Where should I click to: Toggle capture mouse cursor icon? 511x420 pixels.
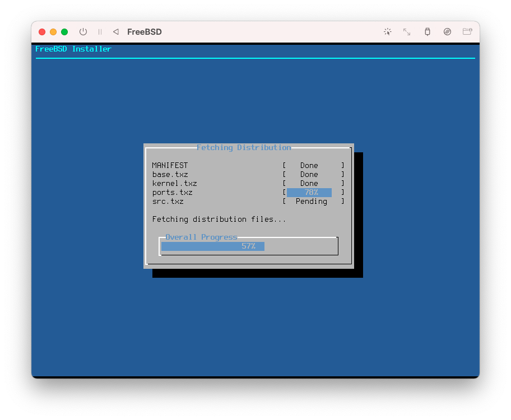point(388,31)
